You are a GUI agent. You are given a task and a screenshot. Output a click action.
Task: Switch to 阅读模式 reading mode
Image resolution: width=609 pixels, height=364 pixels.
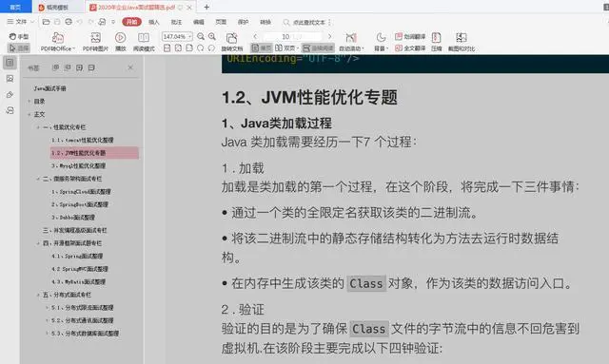click(144, 42)
